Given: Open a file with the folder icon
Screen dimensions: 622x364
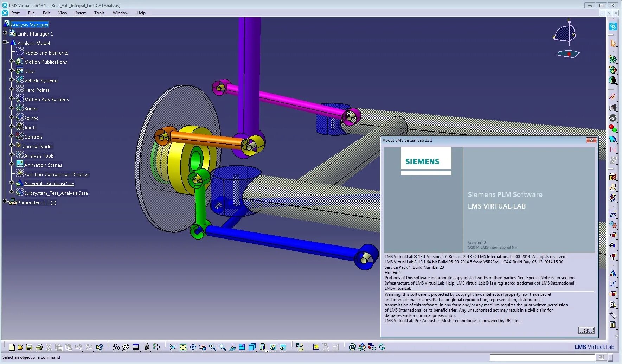Looking at the screenshot, I should tap(20, 347).
